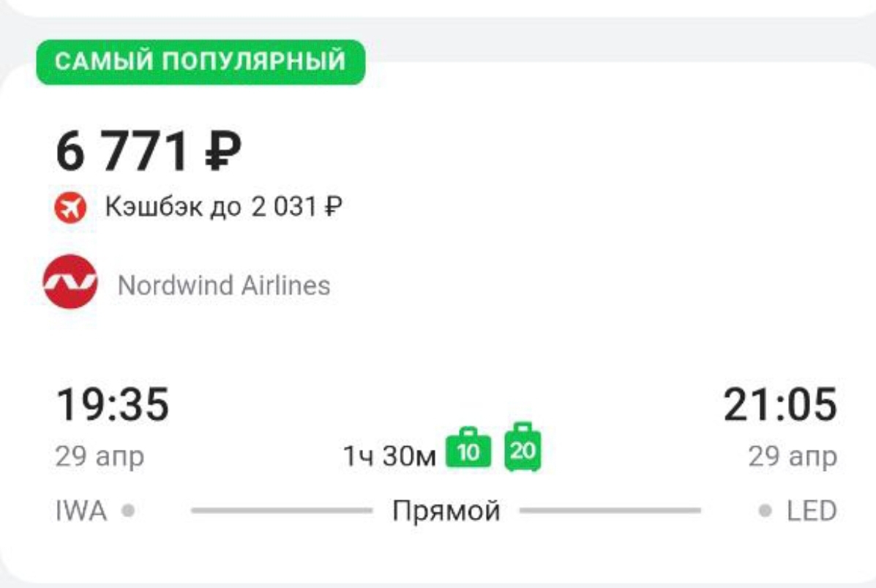This screenshot has height=588, width=876.
Task: Click the route line between IWA and Прямой
Action: click(282, 511)
